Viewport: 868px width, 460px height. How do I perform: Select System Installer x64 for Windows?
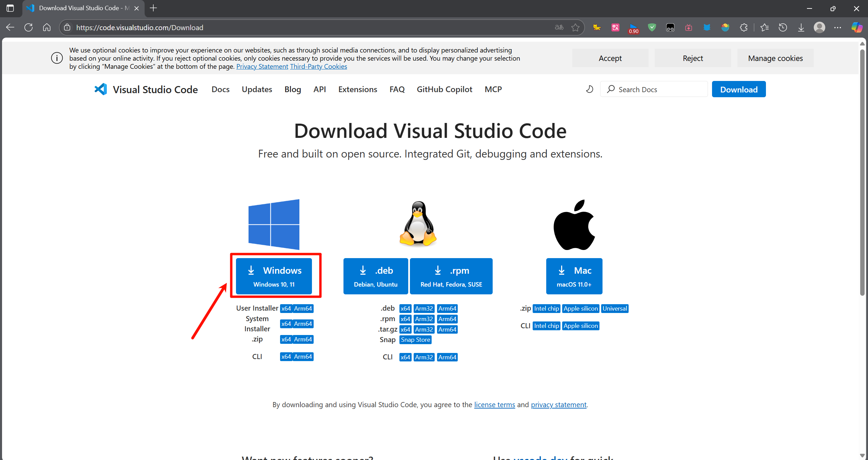click(286, 324)
